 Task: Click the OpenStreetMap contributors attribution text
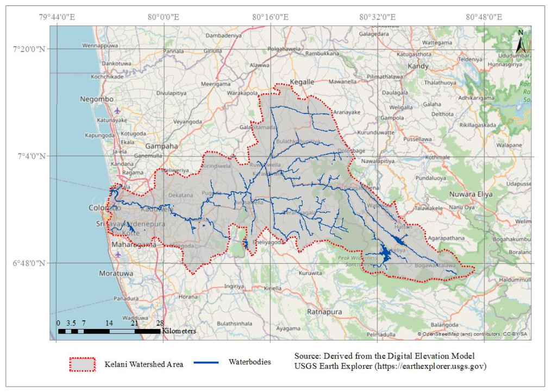472,334
